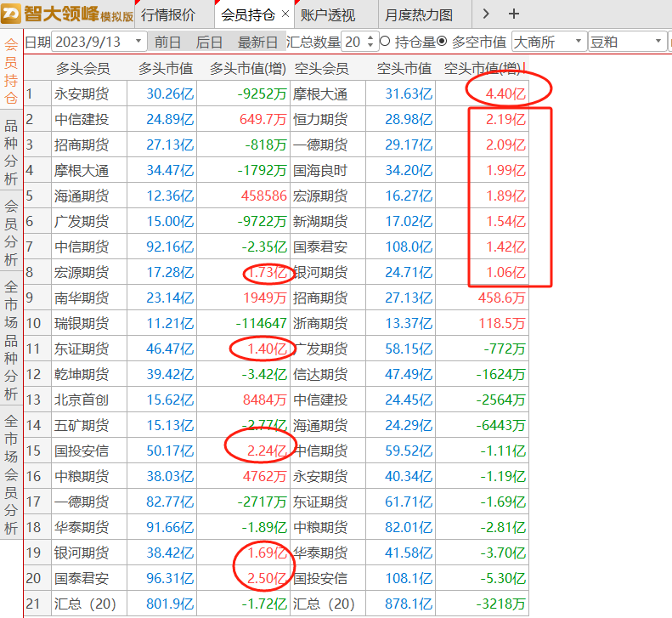Image resolution: width=672 pixels, height=618 pixels.
Task: Click the value 38.03亿 for 中粮期货
Action: (x=170, y=477)
